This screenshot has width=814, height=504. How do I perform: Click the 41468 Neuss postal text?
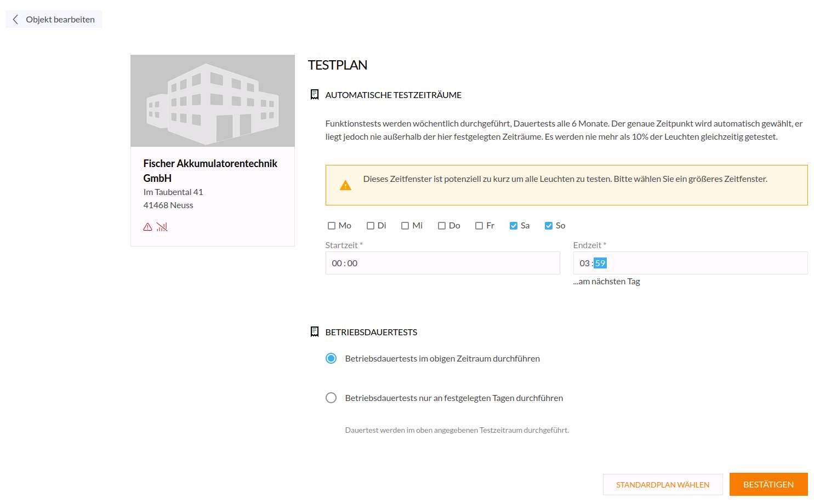coord(168,205)
